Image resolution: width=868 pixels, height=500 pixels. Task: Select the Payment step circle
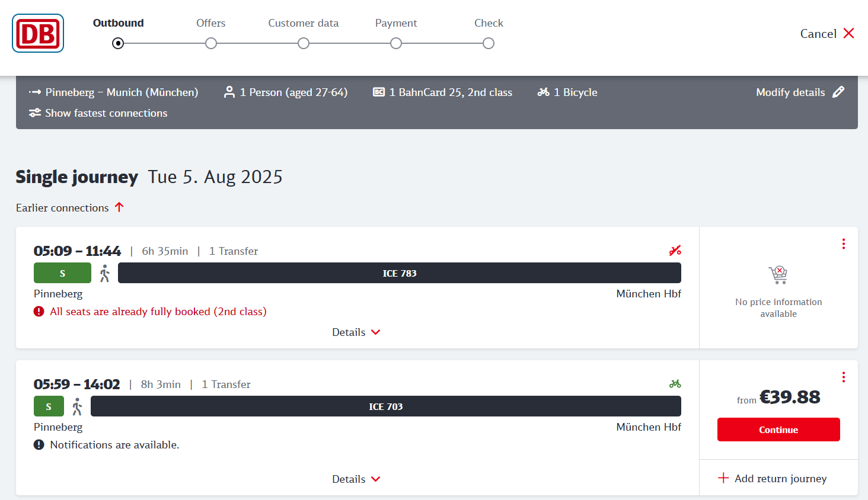tap(396, 43)
